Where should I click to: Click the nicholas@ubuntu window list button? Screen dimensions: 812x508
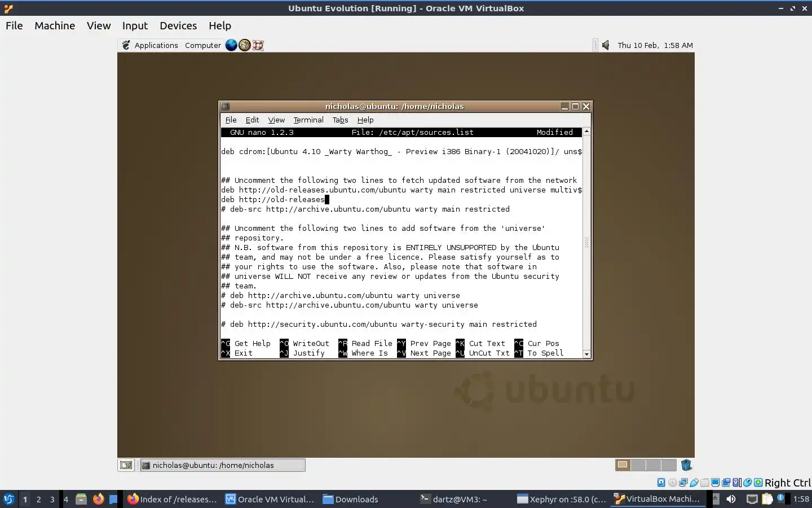click(x=223, y=465)
